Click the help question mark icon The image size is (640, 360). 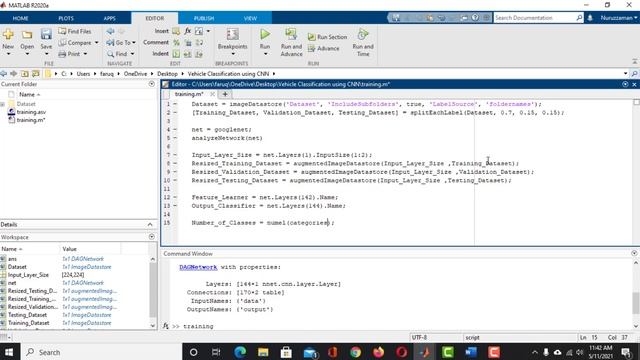pyautogui.click(x=475, y=18)
